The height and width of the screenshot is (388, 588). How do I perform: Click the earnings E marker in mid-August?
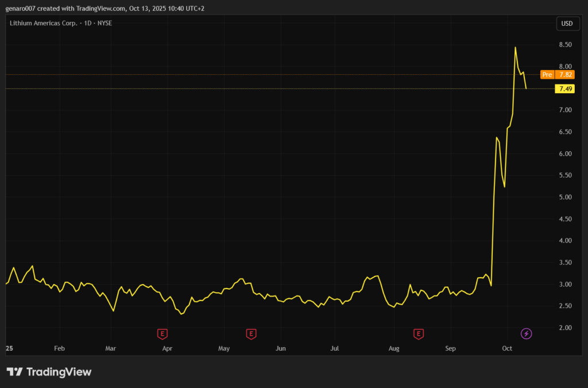click(419, 333)
